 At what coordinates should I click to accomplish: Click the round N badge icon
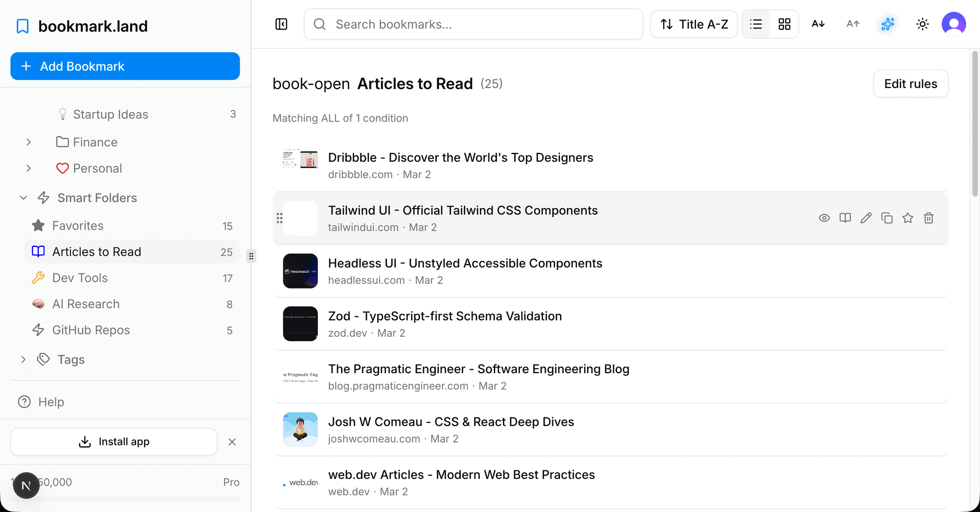tap(26, 486)
